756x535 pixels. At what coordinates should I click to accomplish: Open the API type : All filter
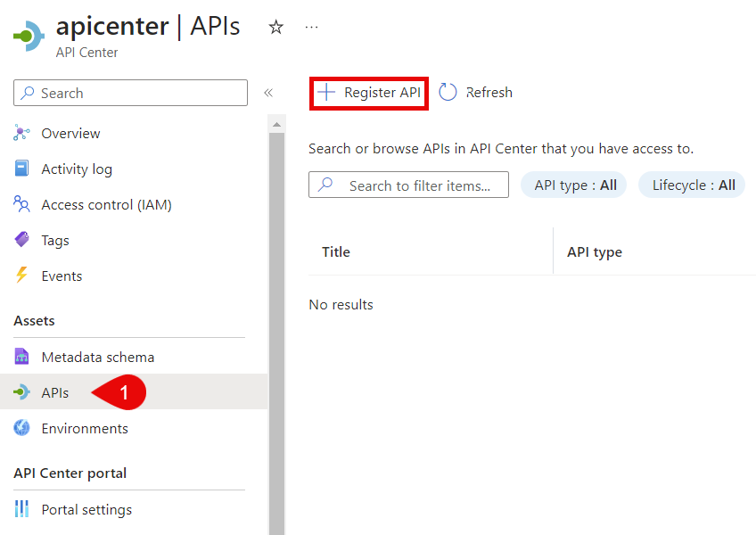[574, 185]
